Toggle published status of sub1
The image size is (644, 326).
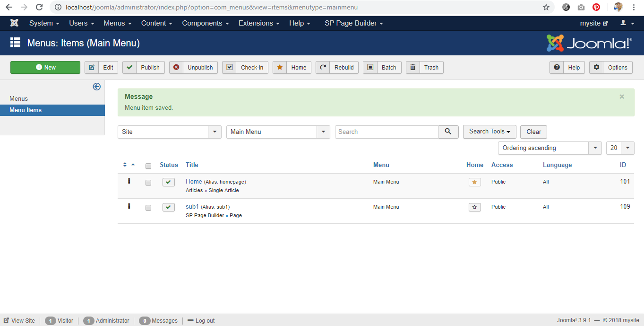pos(168,207)
